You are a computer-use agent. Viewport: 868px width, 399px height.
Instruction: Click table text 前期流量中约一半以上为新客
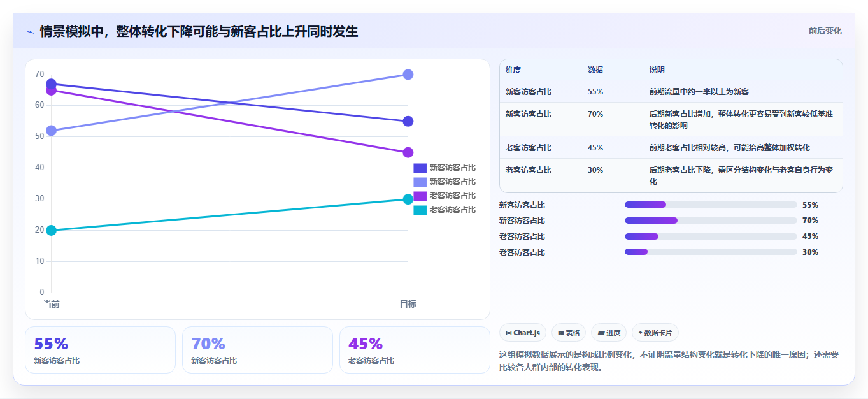click(699, 92)
